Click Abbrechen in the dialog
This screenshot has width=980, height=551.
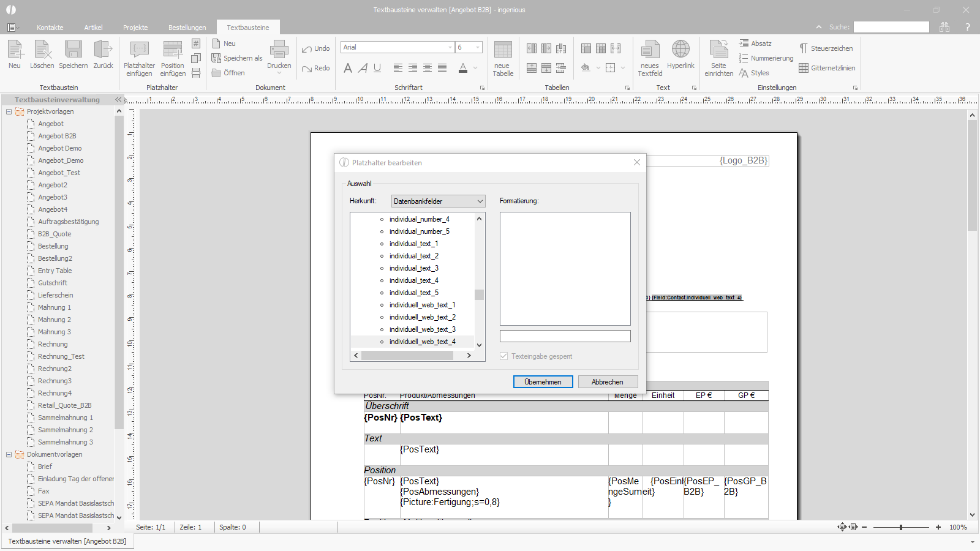tap(608, 381)
